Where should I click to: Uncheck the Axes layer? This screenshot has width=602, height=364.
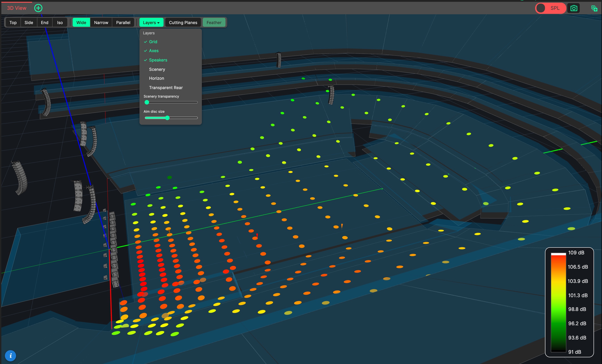tap(154, 51)
